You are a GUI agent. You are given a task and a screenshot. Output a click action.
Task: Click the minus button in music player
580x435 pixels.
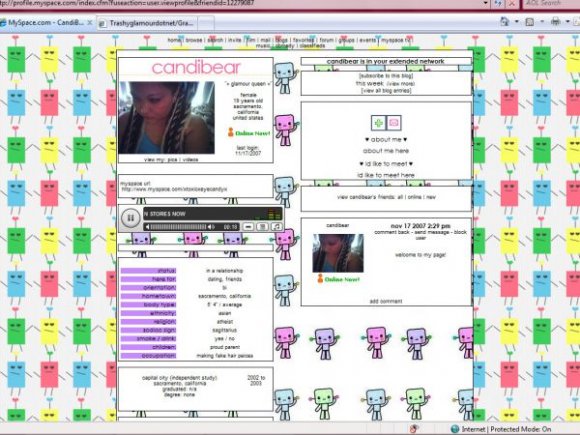(248, 227)
